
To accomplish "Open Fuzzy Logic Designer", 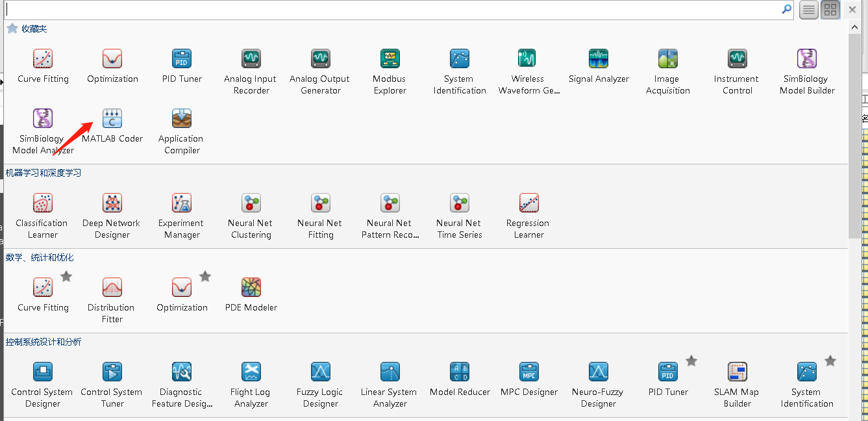I will coord(320,385).
